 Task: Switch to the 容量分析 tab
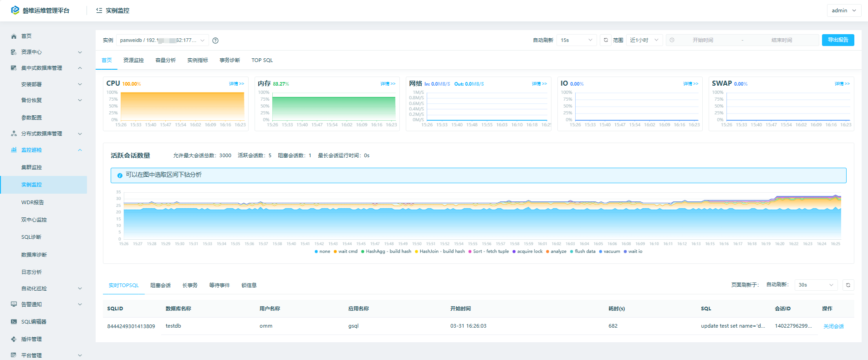coord(166,60)
